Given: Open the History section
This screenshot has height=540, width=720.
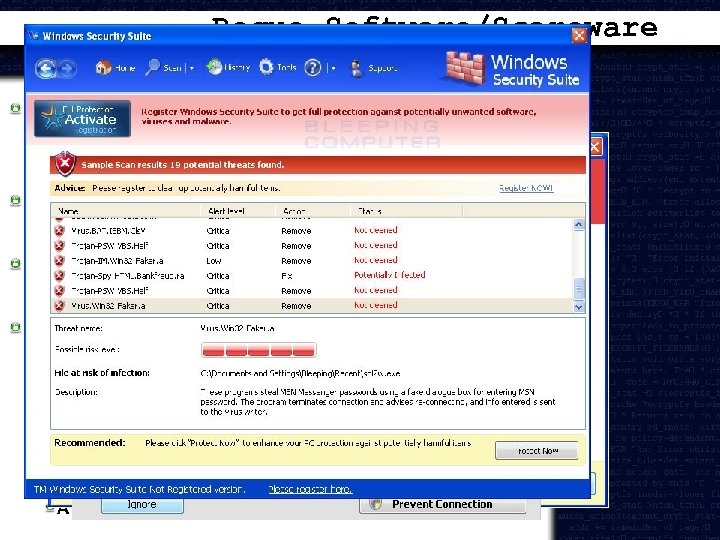Looking at the screenshot, I should coord(228,67).
